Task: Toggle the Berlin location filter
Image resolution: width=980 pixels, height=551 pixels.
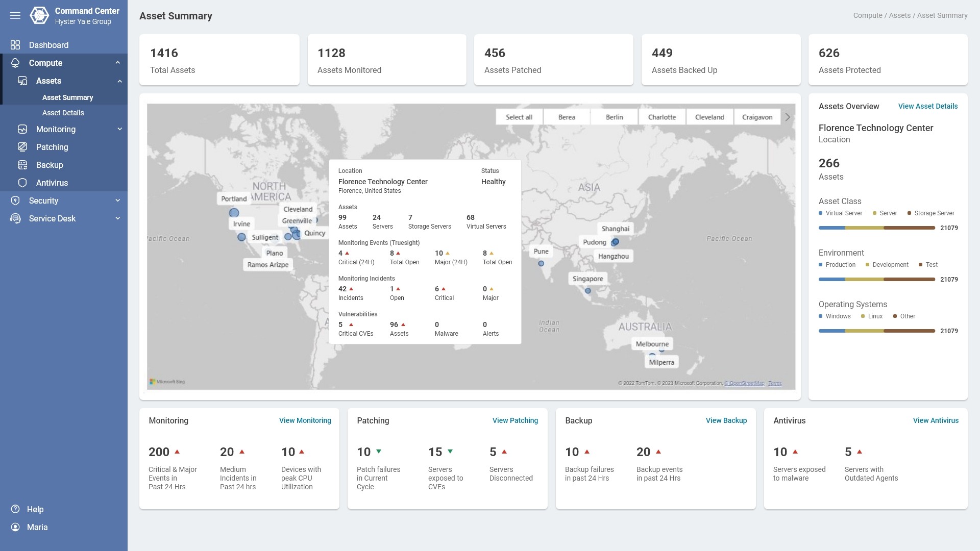Action: [x=614, y=117]
